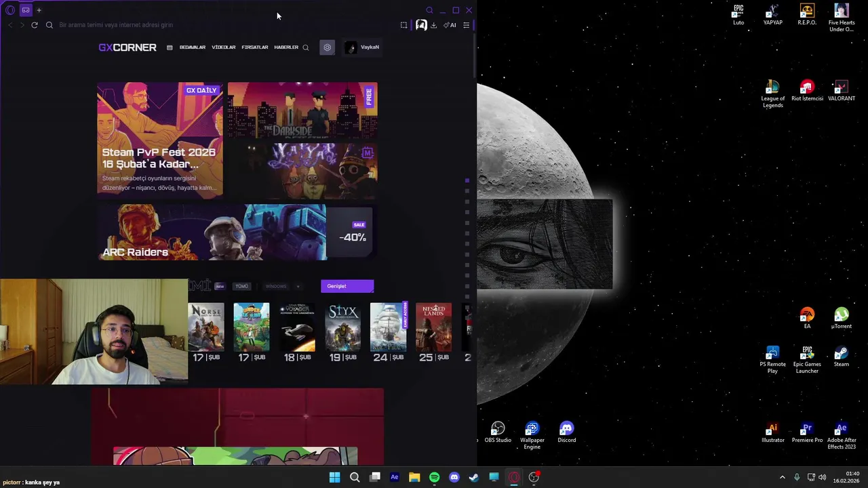This screenshot has width=868, height=488.
Task: Open YAPYAP desktop shortcut
Action: 772,16
